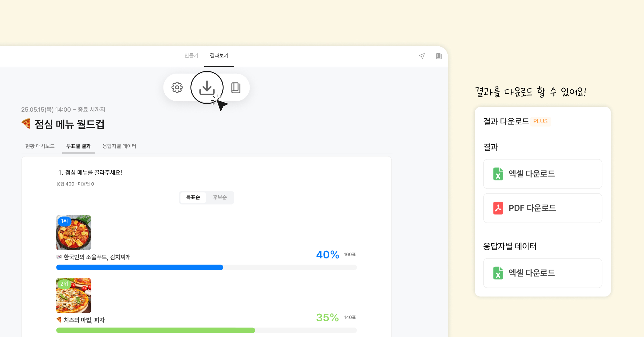Click the kimchi stew 1위 thumbnail

[74, 233]
